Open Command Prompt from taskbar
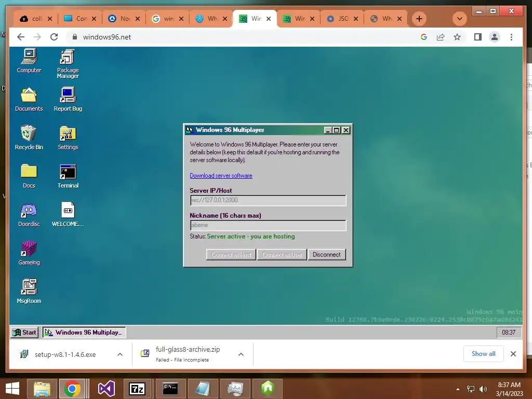Screen dimensions: 532x399 [x=170, y=389]
